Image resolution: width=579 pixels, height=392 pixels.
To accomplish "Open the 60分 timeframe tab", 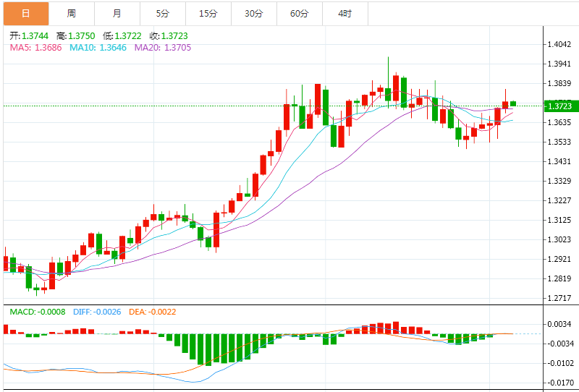I will (x=300, y=14).
